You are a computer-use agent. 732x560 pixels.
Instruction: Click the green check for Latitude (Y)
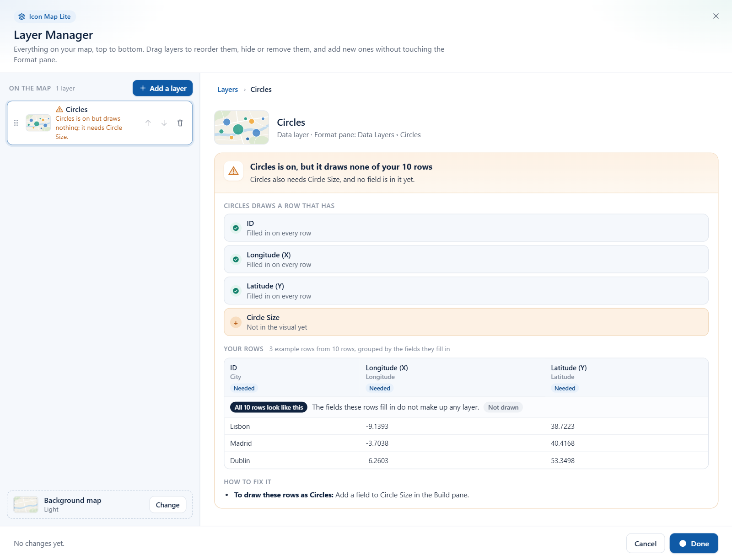[236, 291]
